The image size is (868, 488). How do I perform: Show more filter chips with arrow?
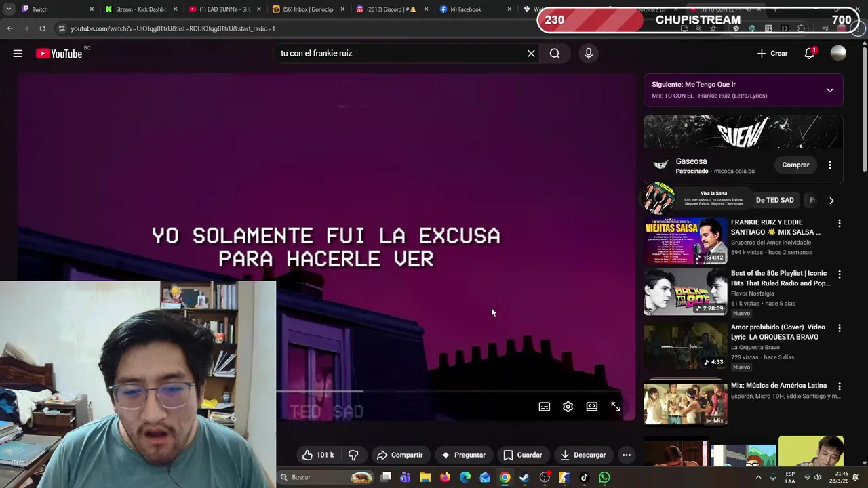(x=831, y=201)
